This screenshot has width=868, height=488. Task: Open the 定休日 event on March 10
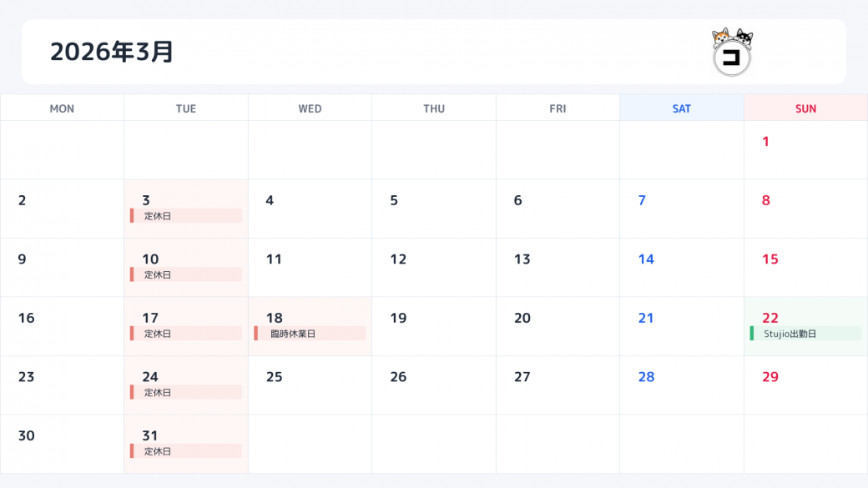click(x=186, y=274)
